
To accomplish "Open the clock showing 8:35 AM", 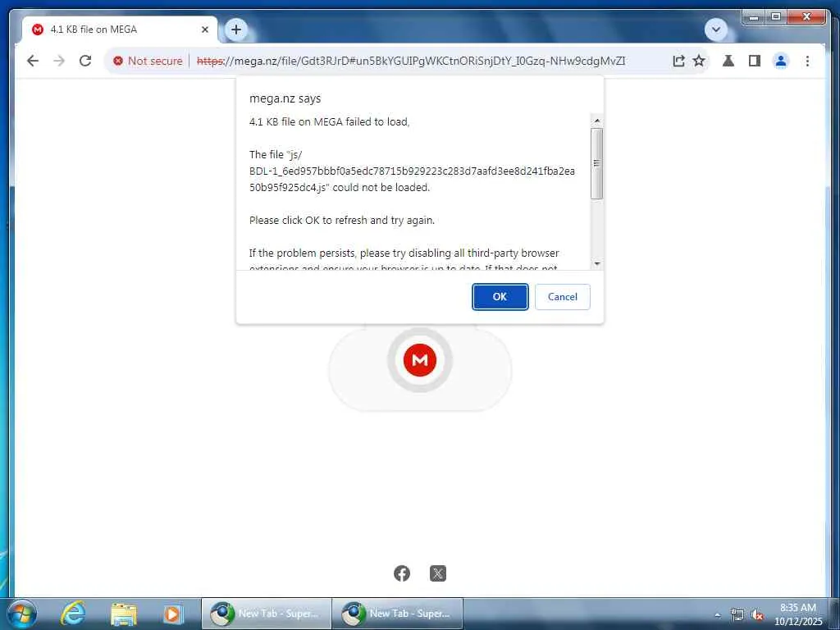I will 798,614.
